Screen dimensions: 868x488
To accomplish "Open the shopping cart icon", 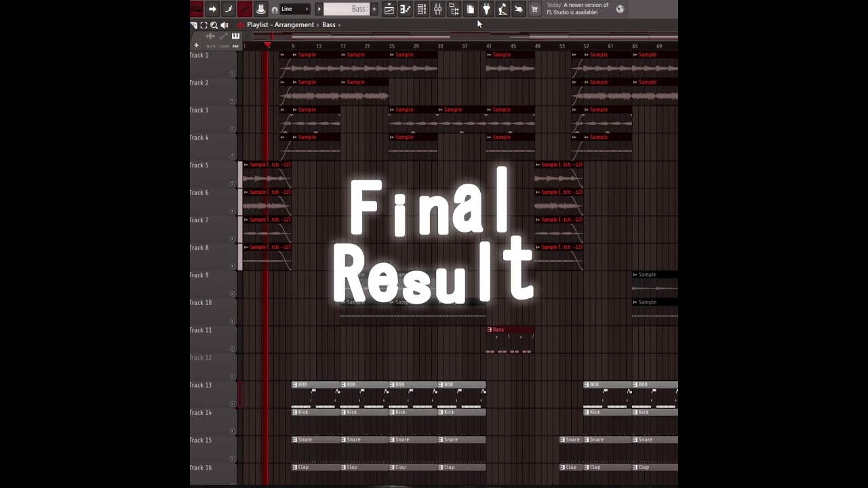I will [534, 9].
